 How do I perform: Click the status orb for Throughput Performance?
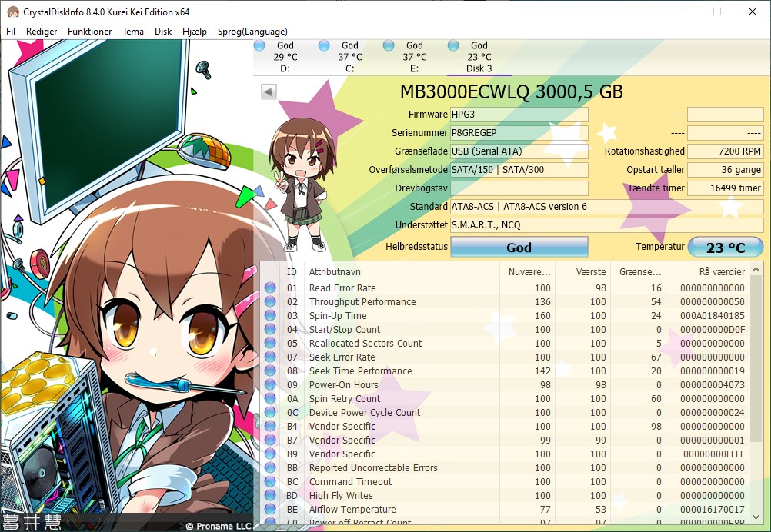(270, 301)
